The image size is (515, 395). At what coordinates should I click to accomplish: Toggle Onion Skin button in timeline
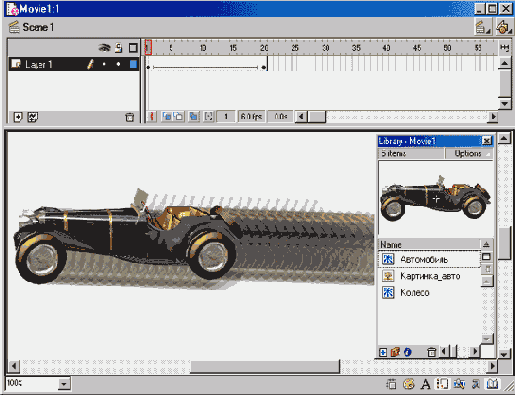click(167, 116)
